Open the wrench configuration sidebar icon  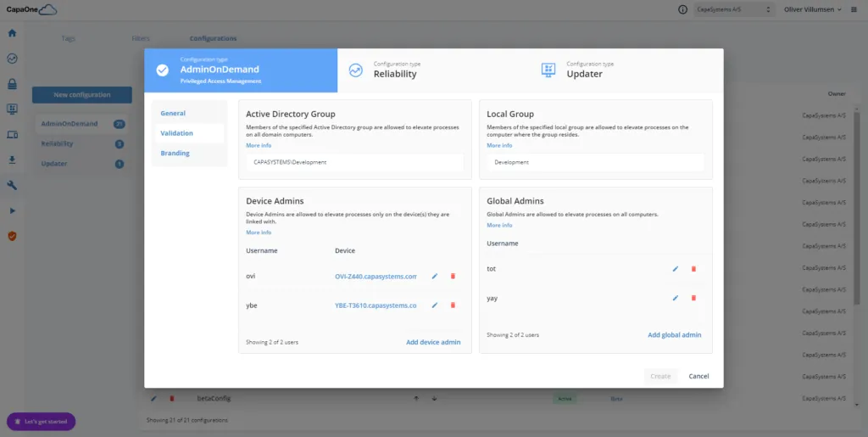coord(12,186)
